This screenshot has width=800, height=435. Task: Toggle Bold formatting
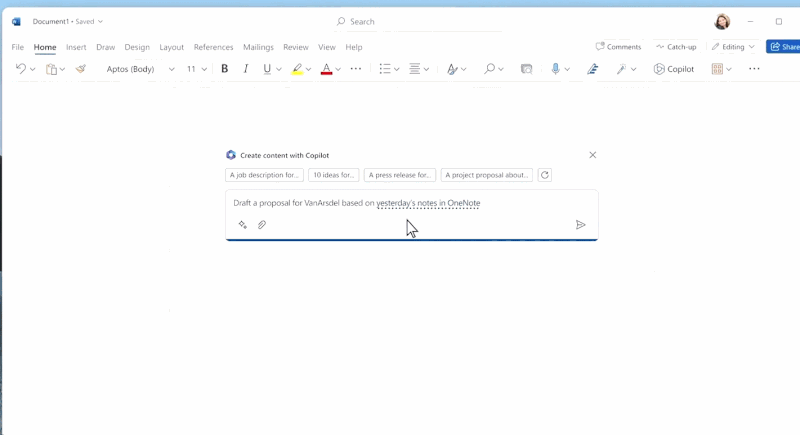(x=224, y=69)
